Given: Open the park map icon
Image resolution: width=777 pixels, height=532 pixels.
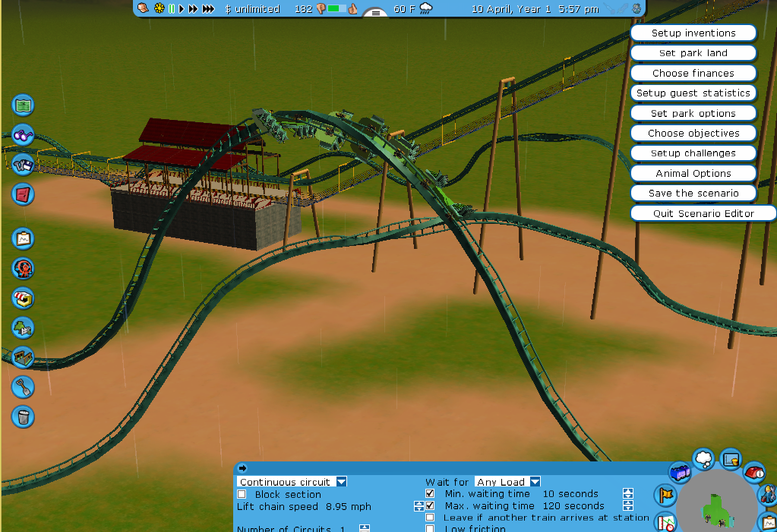Looking at the screenshot, I should click(24, 105).
